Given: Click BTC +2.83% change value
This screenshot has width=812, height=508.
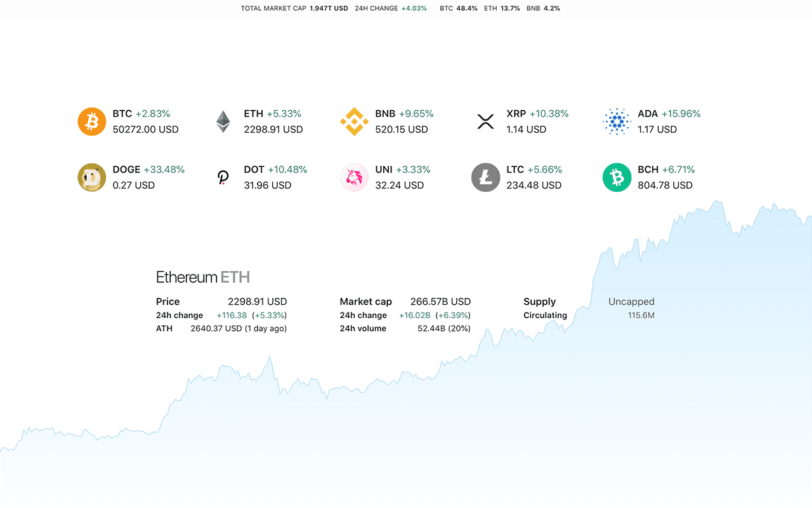Looking at the screenshot, I should pos(153,114).
